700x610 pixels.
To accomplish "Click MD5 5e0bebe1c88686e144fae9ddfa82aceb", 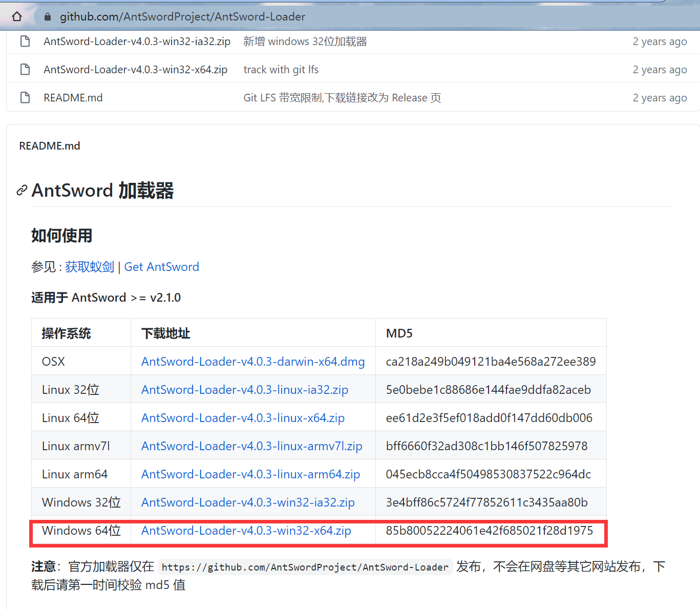I will pyautogui.click(x=488, y=390).
